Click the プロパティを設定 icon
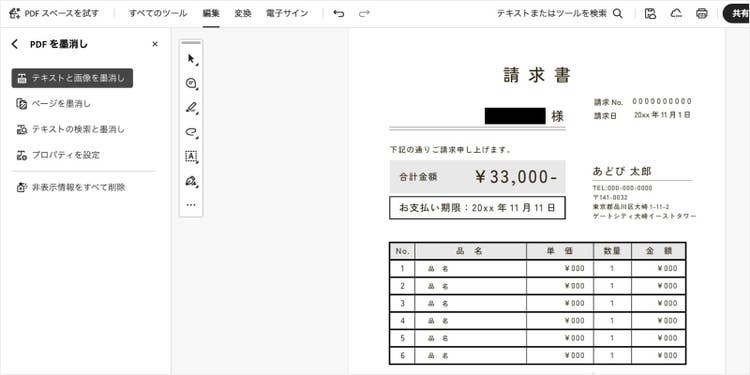Viewport: 750px width, 375px height. [x=22, y=155]
